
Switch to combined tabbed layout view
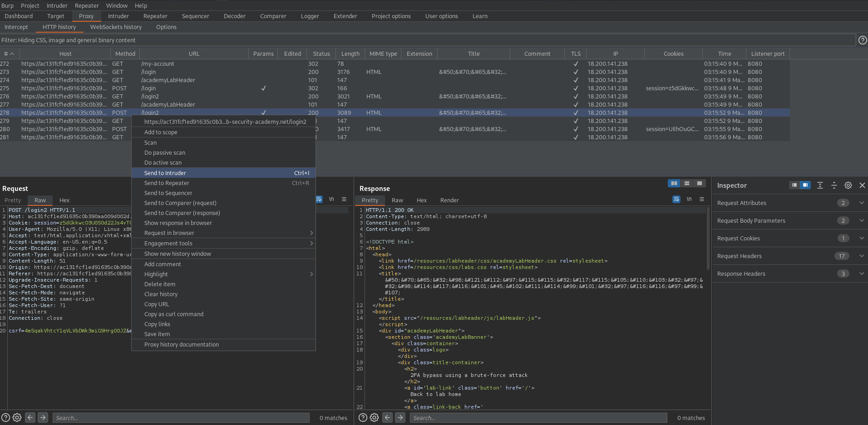[700, 183]
